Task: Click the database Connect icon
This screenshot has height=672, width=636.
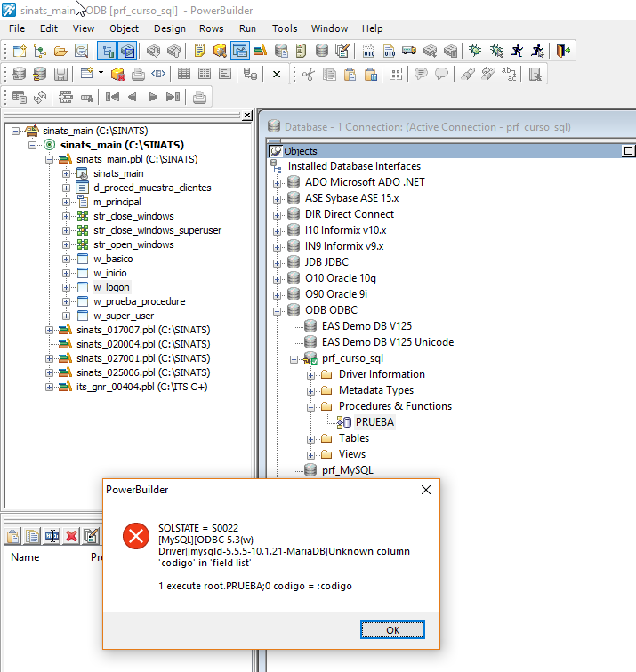Action: tap(20, 74)
